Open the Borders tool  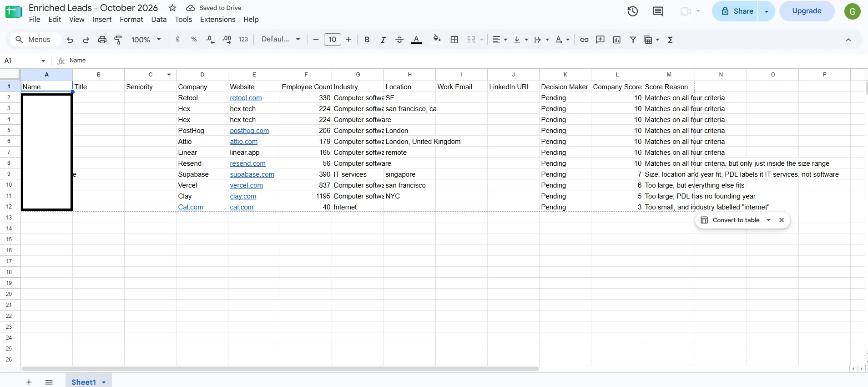(454, 40)
